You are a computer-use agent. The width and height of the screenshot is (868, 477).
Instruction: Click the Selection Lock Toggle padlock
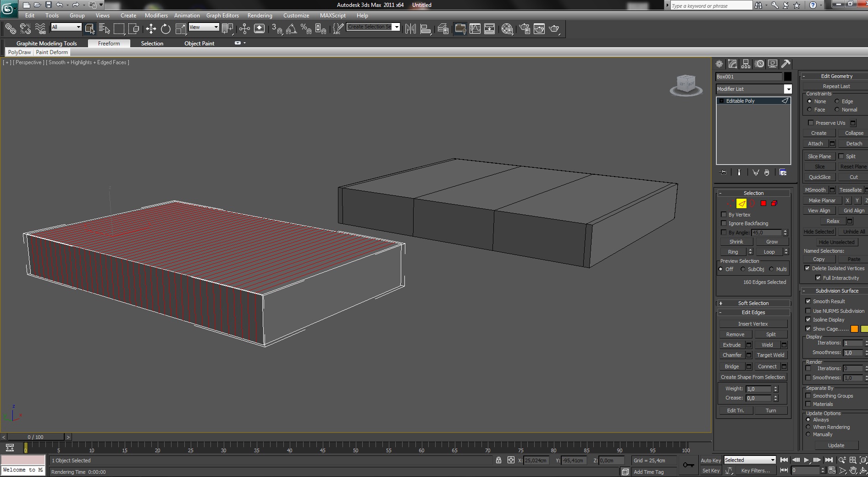pos(498,460)
